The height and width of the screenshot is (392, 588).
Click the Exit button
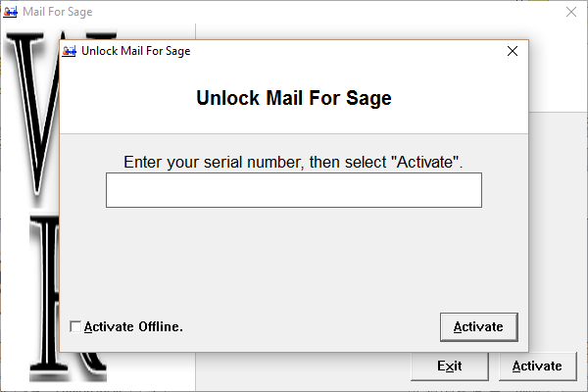click(x=450, y=367)
